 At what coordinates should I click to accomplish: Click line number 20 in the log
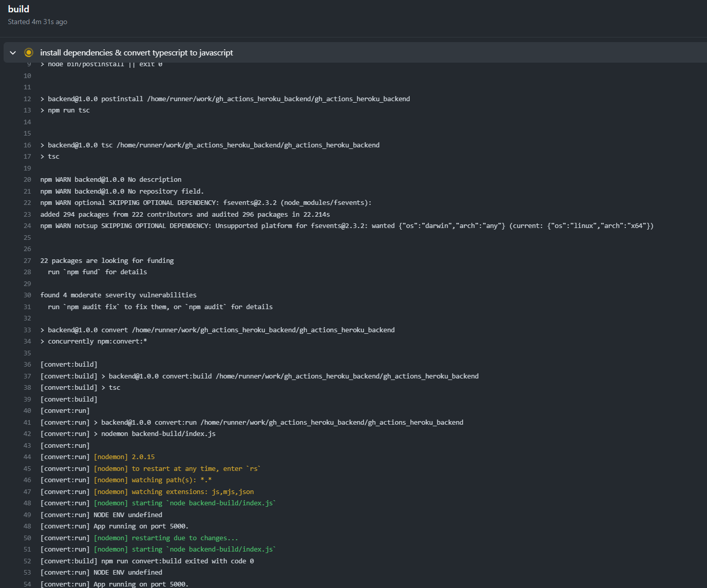27,179
